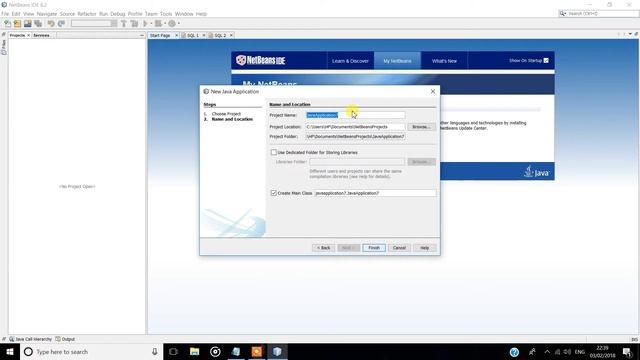Show hidden system tray icons chevron
Viewport: 640px width, 360px height.
pos(547,352)
